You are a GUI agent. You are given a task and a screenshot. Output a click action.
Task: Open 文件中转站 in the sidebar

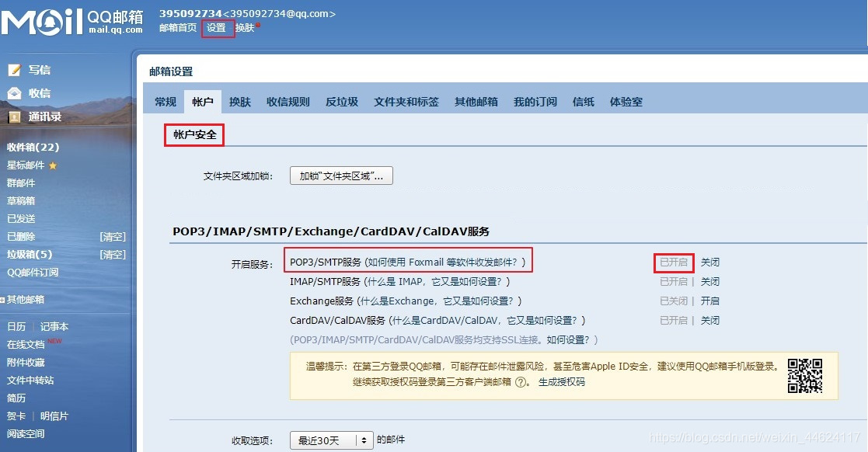30,380
